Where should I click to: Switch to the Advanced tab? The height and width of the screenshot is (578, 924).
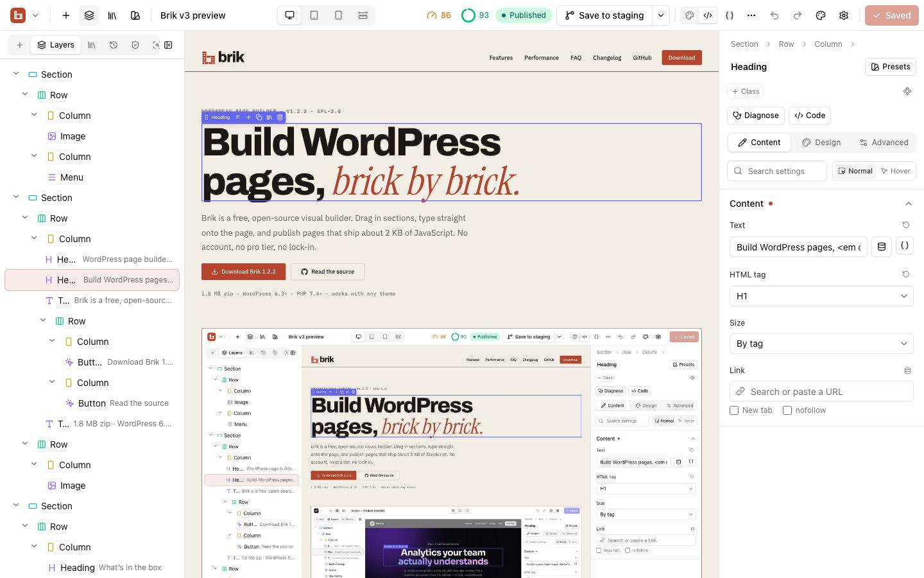(884, 143)
